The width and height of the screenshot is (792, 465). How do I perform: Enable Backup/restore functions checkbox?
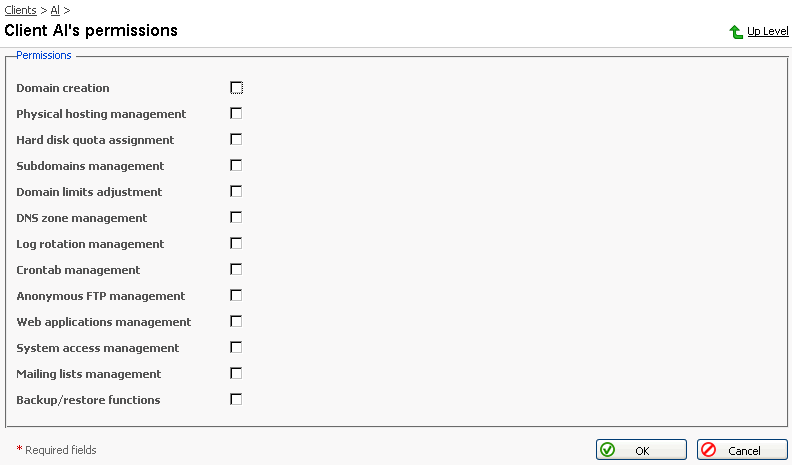point(237,400)
